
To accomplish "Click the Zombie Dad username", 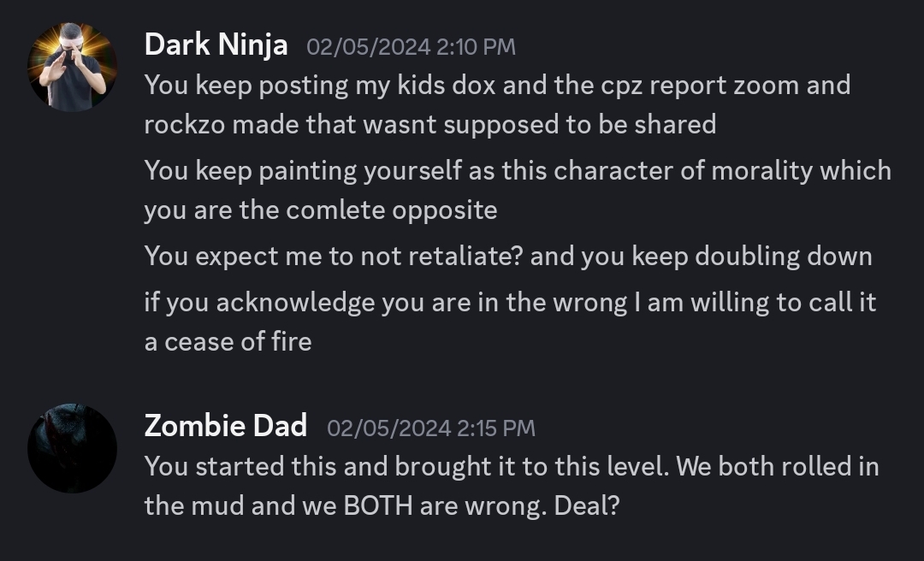I will click(225, 425).
